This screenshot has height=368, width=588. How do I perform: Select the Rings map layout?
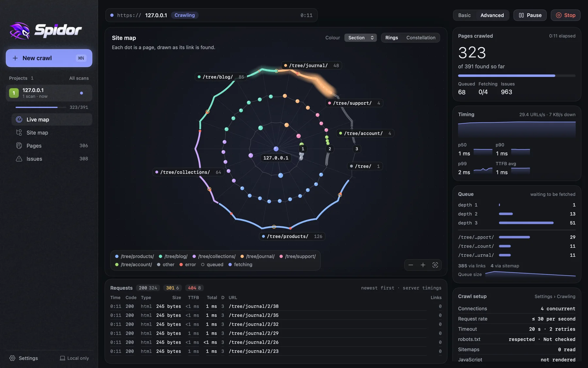pyautogui.click(x=391, y=38)
